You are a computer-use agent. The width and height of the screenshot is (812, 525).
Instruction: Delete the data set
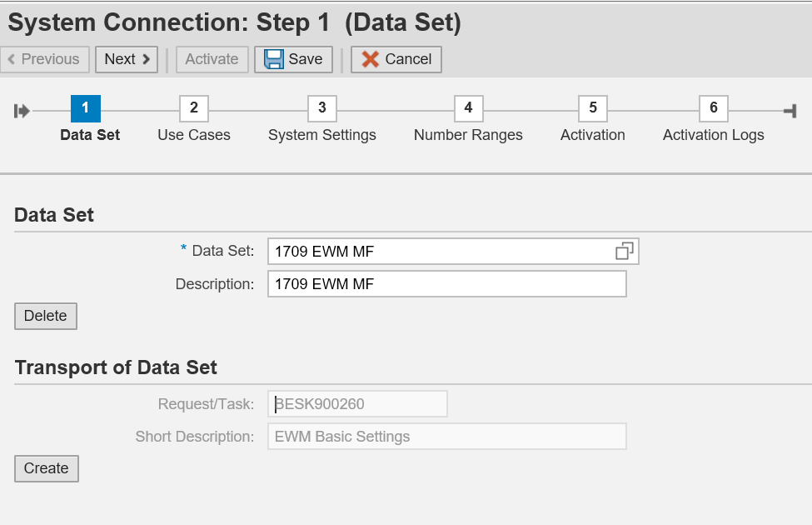[x=46, y=317]
